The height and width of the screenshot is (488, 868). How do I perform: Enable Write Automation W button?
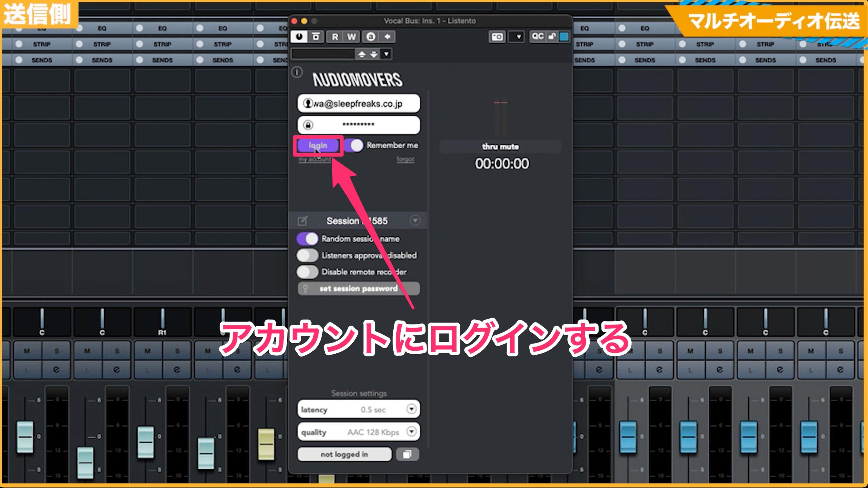(x=351, y=37)
